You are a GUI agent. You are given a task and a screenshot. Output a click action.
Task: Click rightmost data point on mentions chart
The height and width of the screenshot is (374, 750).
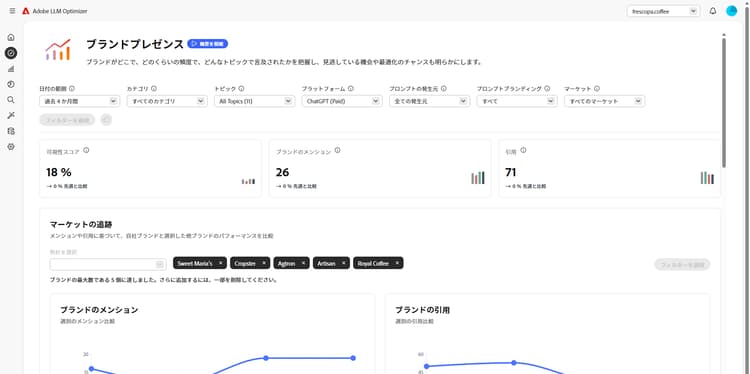pyautogui.click(x=353, y=358)
